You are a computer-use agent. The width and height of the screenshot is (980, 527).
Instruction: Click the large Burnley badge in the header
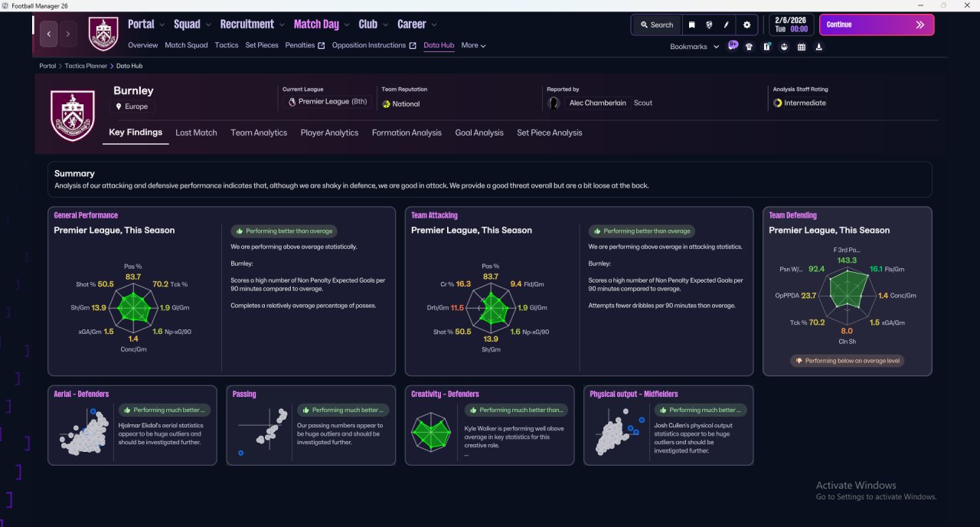click(72, 116)
